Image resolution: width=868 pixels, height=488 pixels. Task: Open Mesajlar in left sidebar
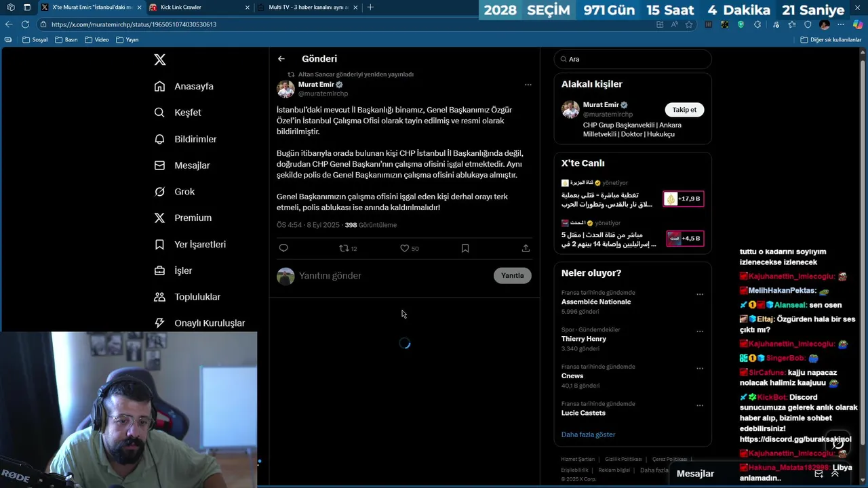182,165
